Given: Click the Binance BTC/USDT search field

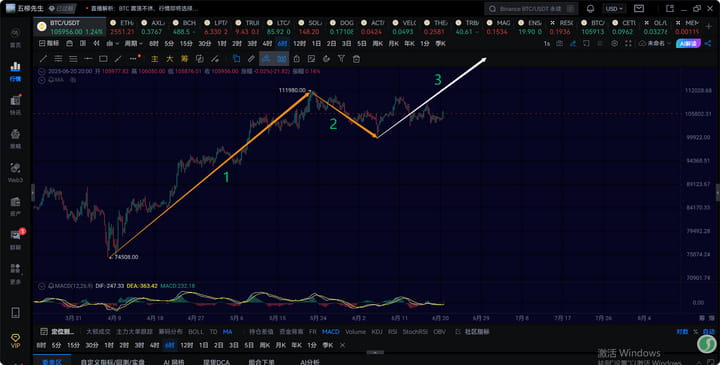Looking at the screenshot, I should [x=531, y=9].
